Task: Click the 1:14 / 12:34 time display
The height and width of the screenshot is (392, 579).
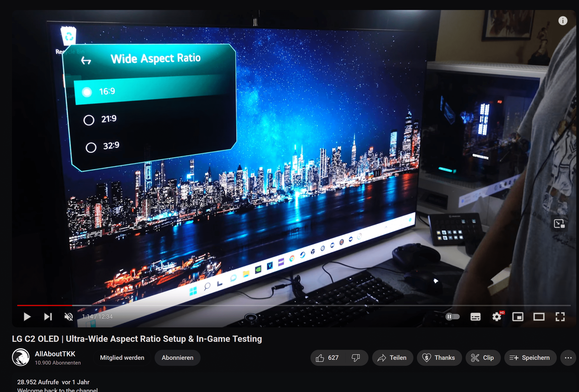Action: (97, 317)
